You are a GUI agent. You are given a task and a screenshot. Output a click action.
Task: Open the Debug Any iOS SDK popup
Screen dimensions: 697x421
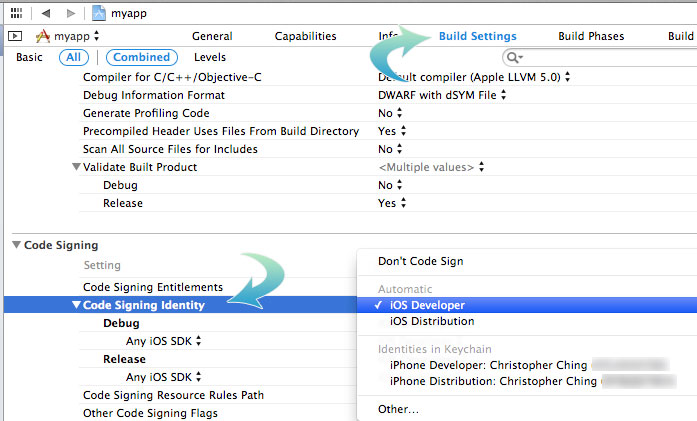pos(164,341)
